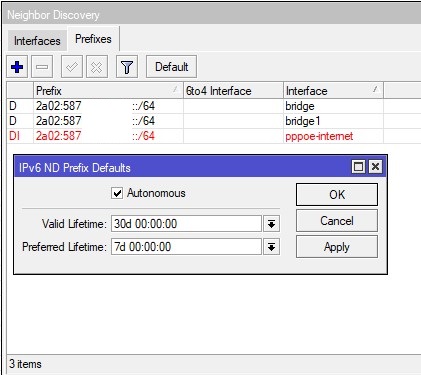Click the remove (minus) toolbar icon
This screenshot has height=375, width=421.
click(x=42, y=67)
